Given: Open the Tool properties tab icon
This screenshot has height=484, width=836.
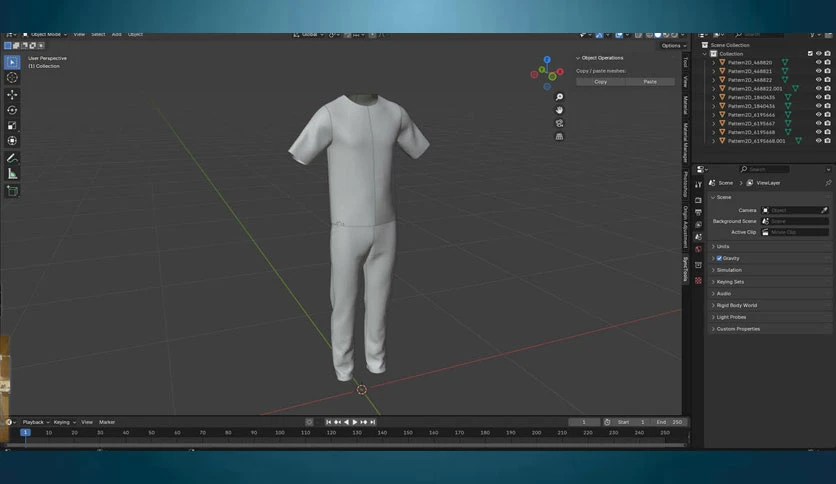Looking at the screenshot, I should (x=698, y=184).
